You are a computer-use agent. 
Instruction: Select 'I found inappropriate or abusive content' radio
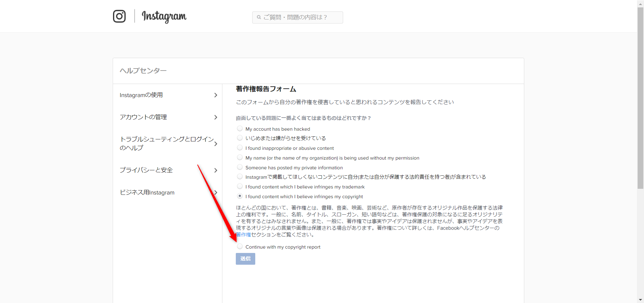[240, 148]
